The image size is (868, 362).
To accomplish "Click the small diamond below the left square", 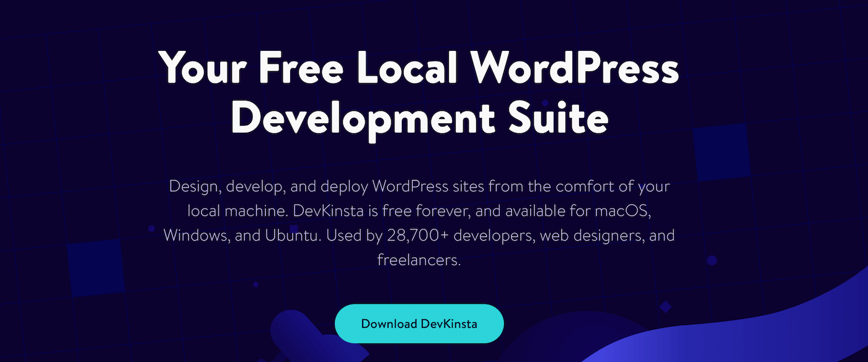I will 255,285.
